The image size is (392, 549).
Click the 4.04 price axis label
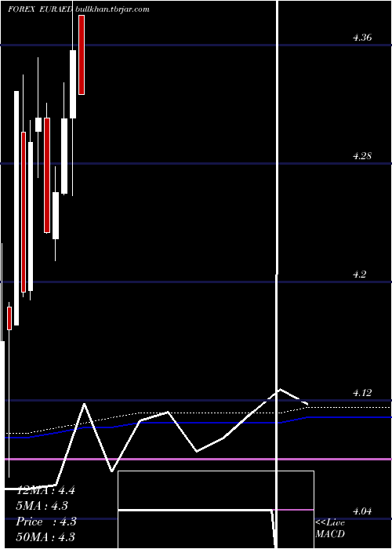362,511
